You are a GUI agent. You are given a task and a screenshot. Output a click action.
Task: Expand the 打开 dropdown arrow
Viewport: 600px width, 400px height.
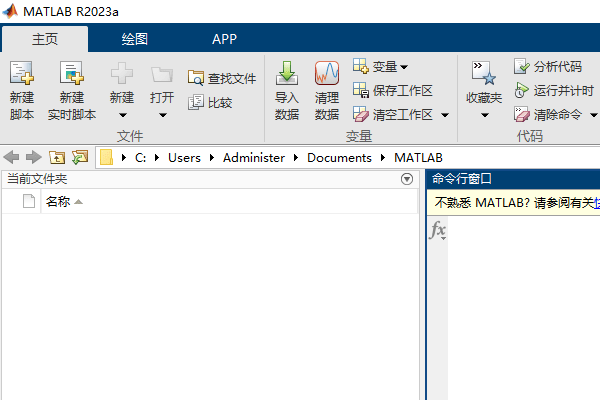tap(163, 115)
